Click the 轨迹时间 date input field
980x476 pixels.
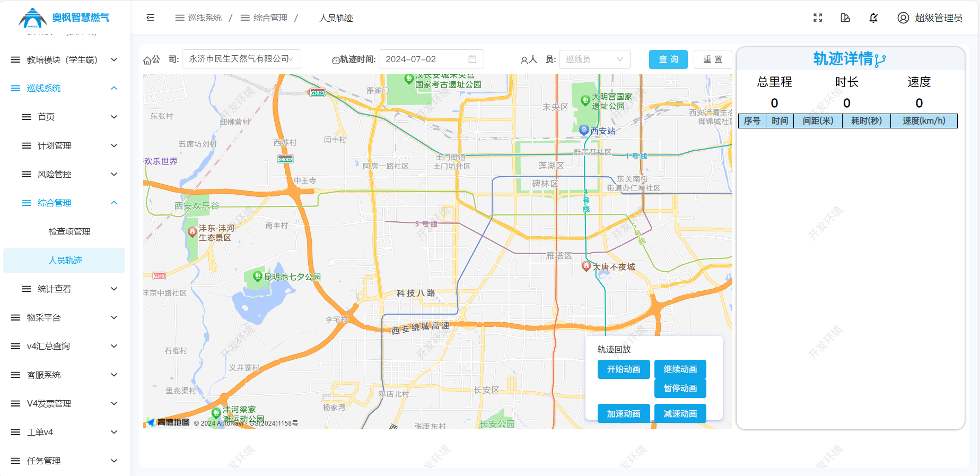(431, 59)
